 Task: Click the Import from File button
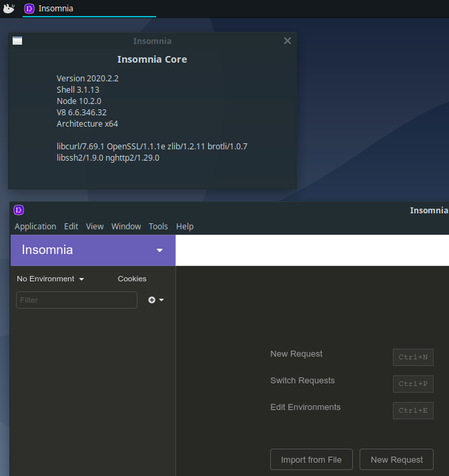(312, 459)
